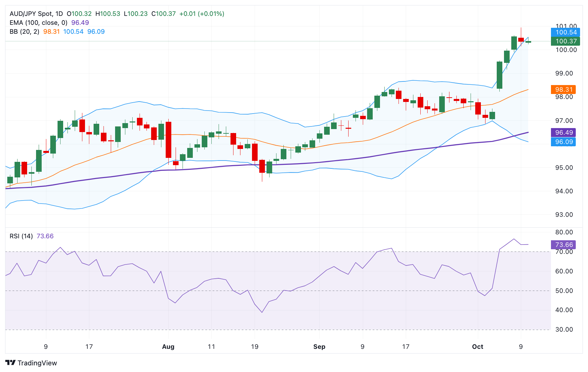The image size is (588, 372).
Task: Select Oct on the time axis
Action: coord(478,347)
